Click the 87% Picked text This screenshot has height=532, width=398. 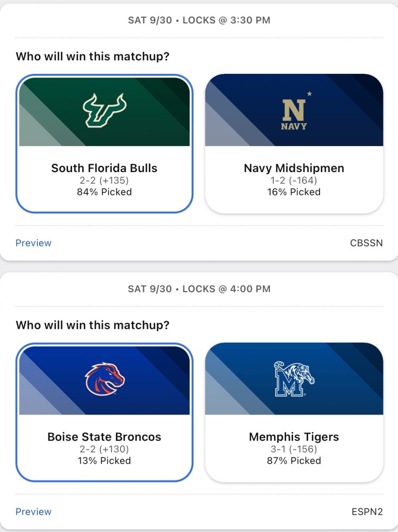[294, 461]
